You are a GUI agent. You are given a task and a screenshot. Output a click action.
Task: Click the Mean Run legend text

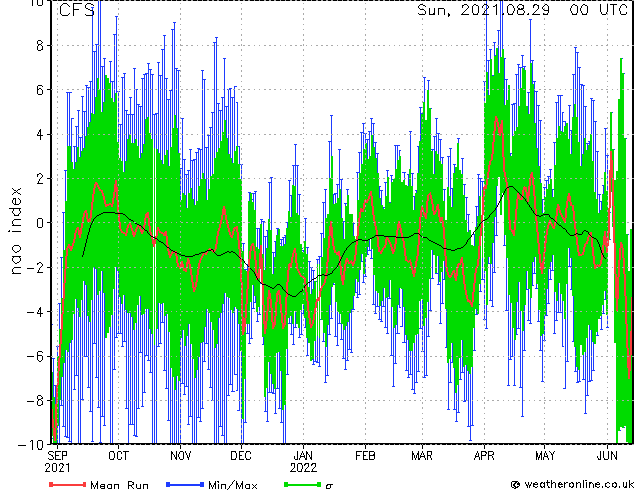(120, 485)
